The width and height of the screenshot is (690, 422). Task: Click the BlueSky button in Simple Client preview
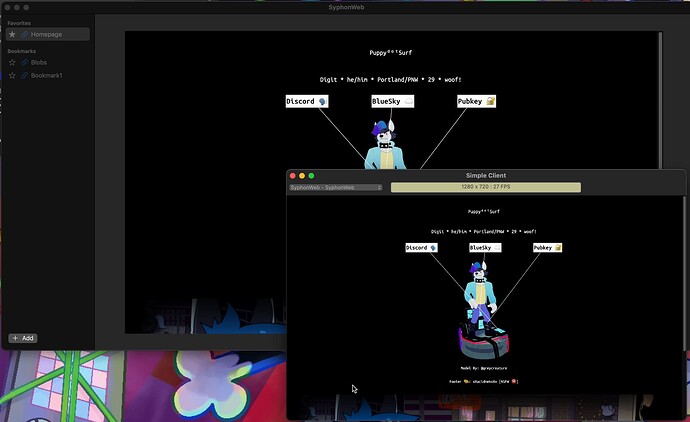coord(485,248)
